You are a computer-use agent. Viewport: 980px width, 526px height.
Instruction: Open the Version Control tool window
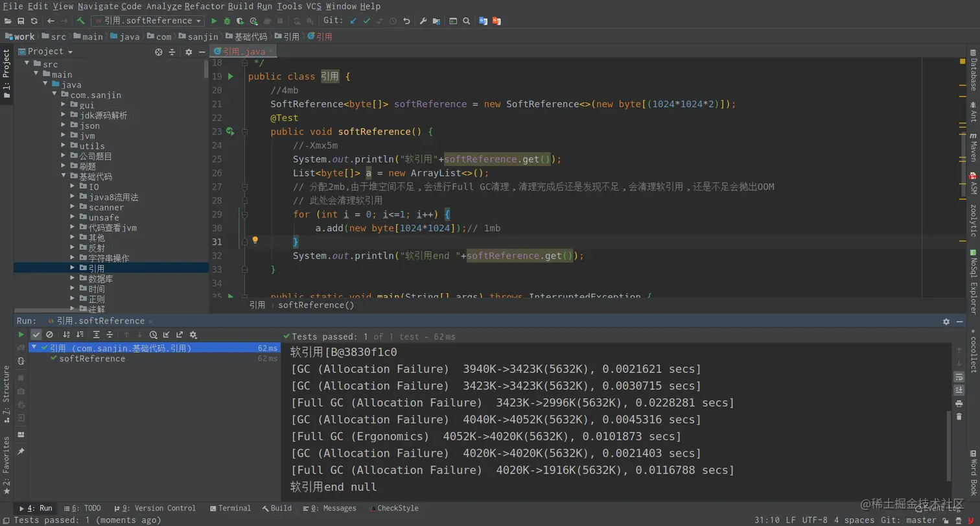[154, 508]
